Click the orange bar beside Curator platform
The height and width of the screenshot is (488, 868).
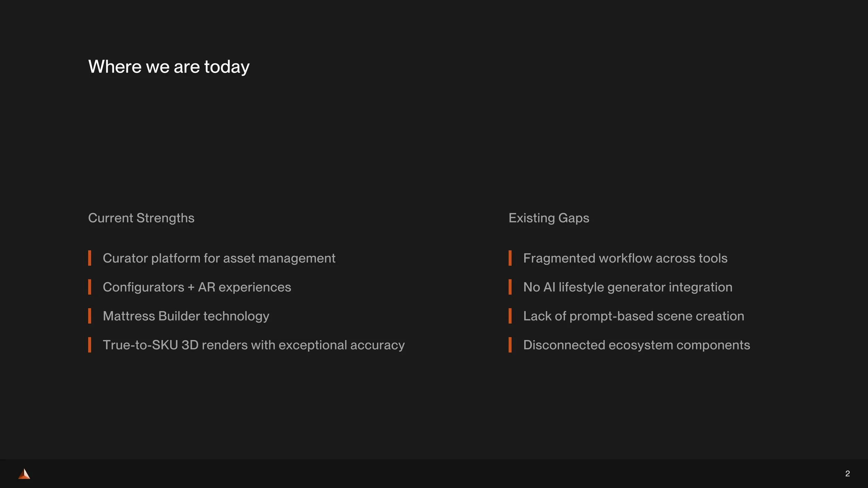pyautogui.click(x=90, y=258)
